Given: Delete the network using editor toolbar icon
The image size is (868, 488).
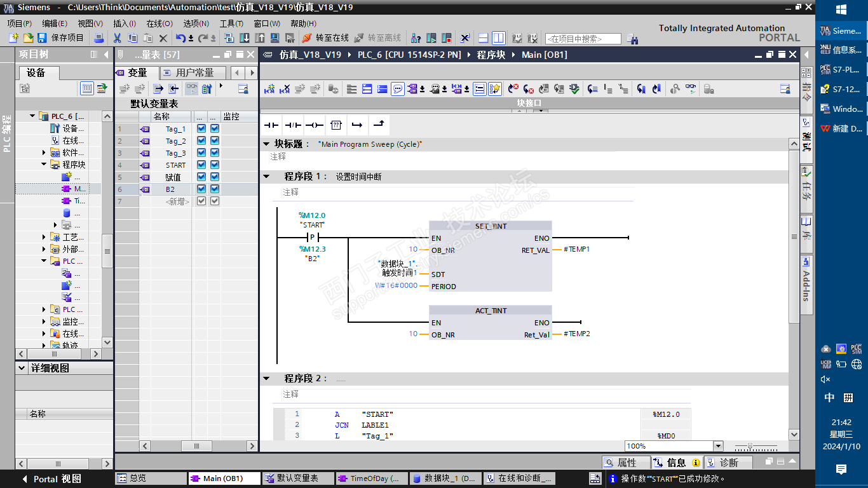Looking at the screenshot, I should 285,89.
